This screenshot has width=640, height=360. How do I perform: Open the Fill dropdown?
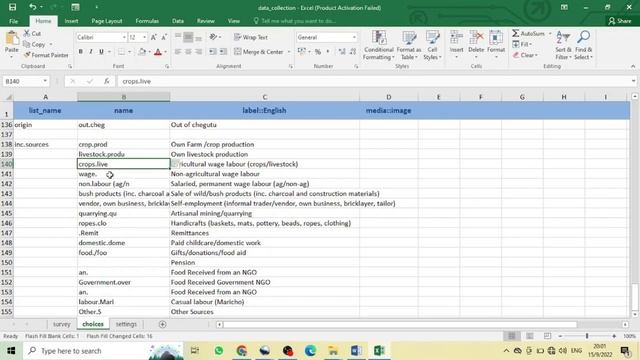click(x=522, y=44)
